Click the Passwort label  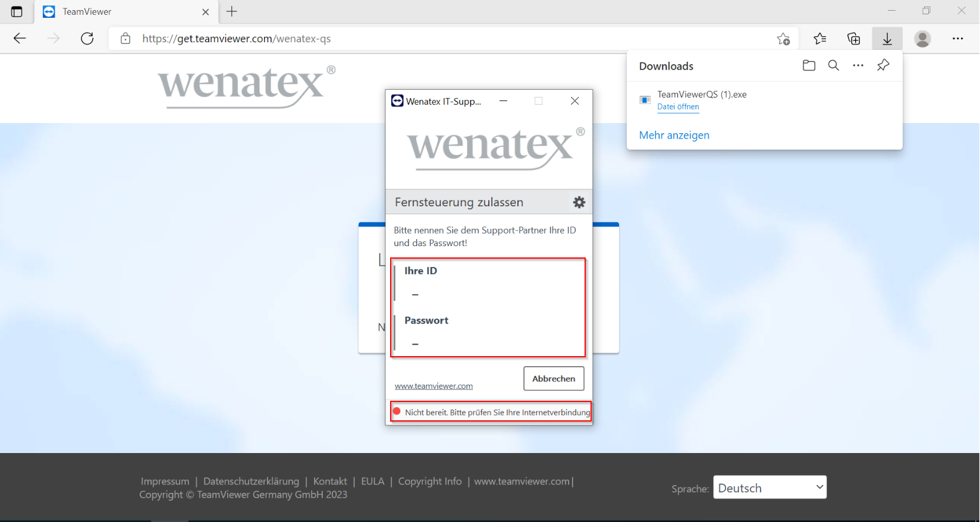pos(426,320)
